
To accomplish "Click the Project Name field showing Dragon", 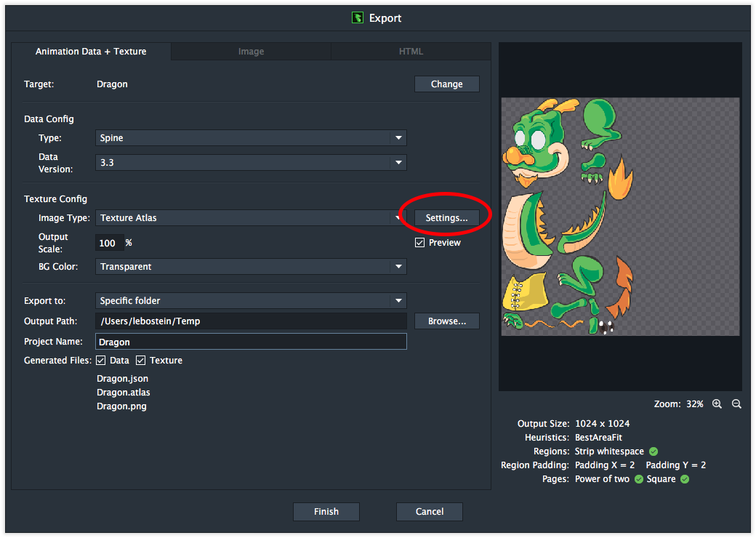I will click(251, 341).
